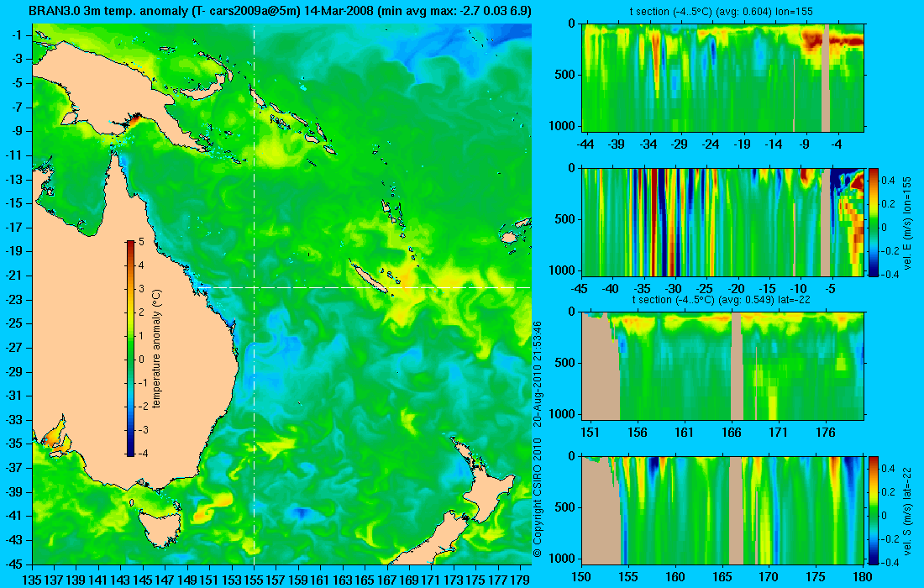This screenshot has height=588, width=924.
Task: Click the vel. S velocity color bar
Action: pos(874,510)
